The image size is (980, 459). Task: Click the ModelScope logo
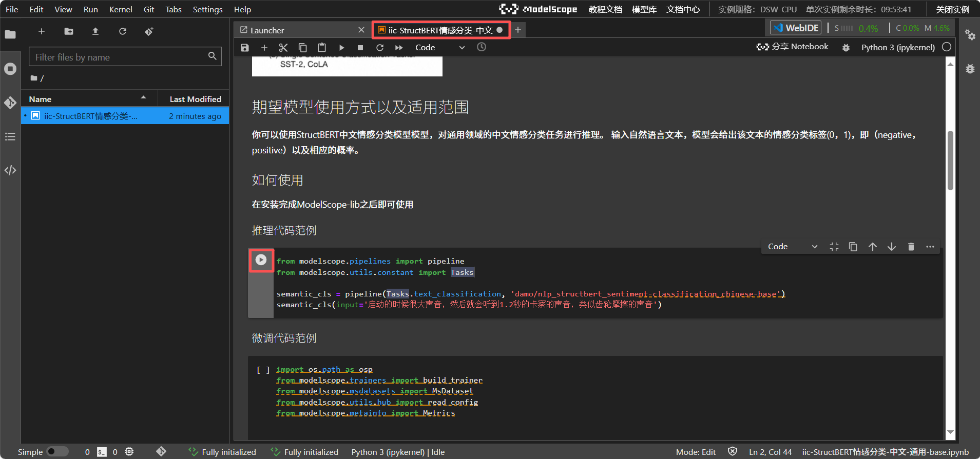pyautogui.click(x=538, y=9)
